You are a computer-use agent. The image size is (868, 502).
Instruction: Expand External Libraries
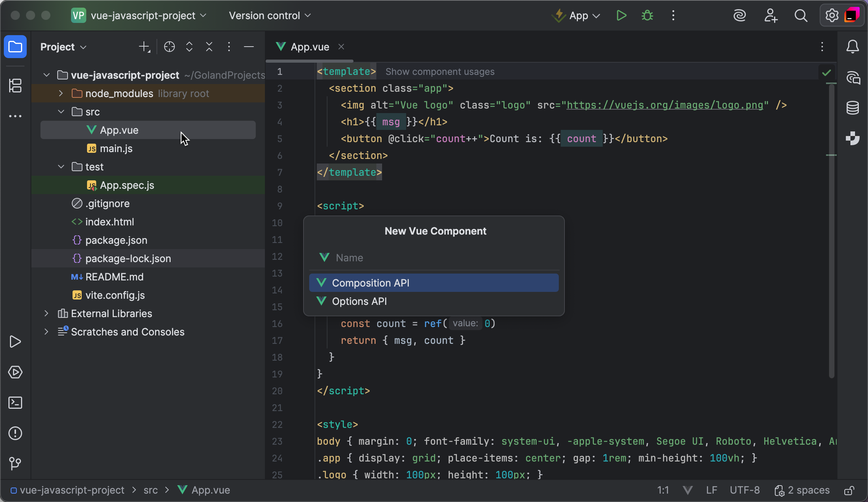click(46, 313)
